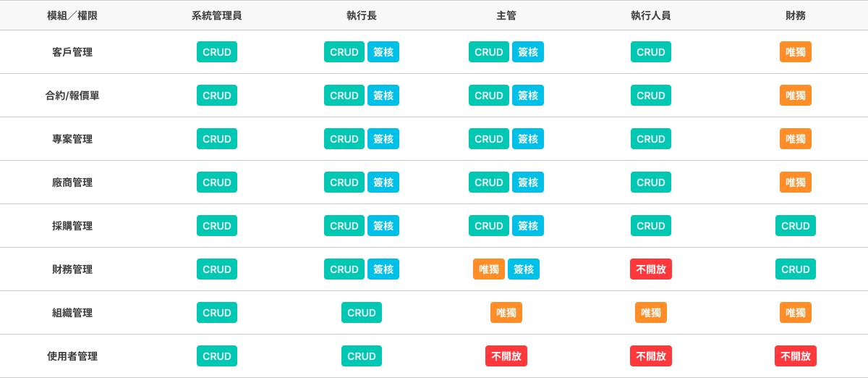Click CRUD badge for 客戶管理 under 系統管理員
The image size is (868, 378).
[x=217, y=52]
